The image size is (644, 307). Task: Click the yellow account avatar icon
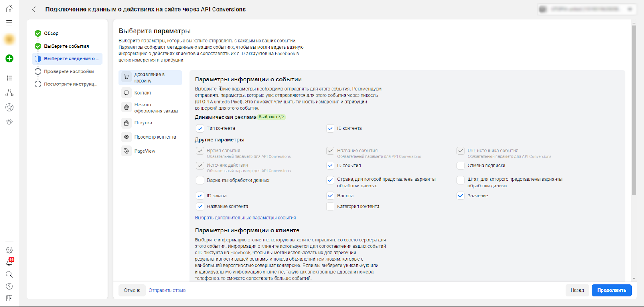coord(9,39)
